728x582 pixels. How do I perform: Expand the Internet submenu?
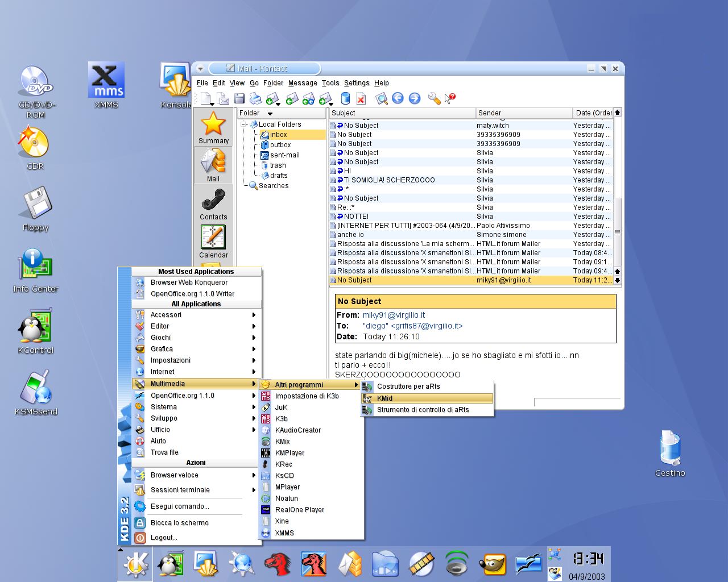point(197,372)
